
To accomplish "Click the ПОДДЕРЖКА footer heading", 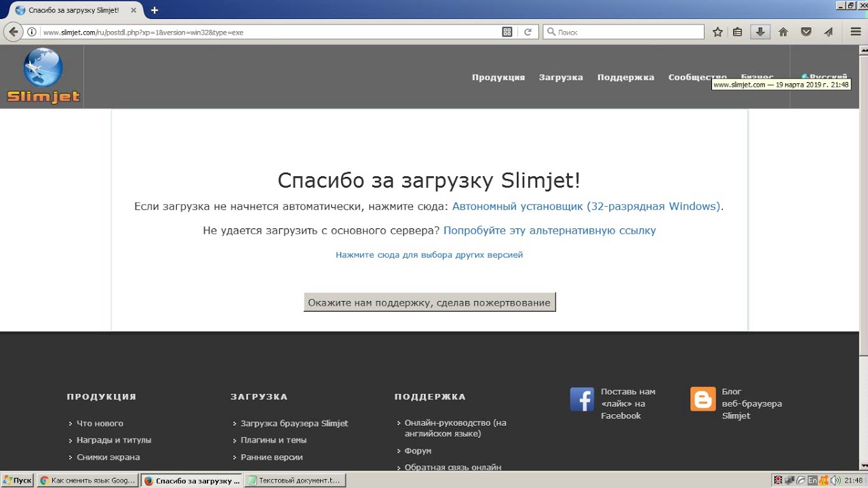I will coord(430,396).
